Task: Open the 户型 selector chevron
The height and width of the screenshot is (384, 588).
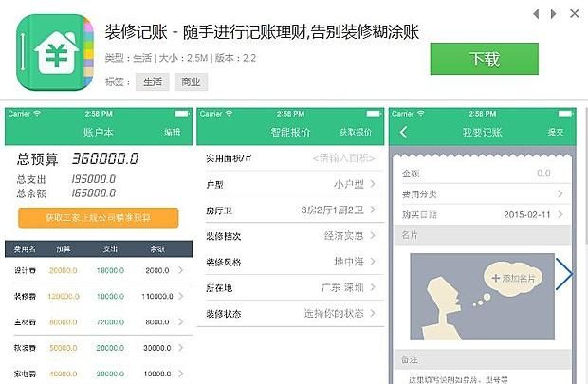Action: pyautogui.click(x=373, y=184)
